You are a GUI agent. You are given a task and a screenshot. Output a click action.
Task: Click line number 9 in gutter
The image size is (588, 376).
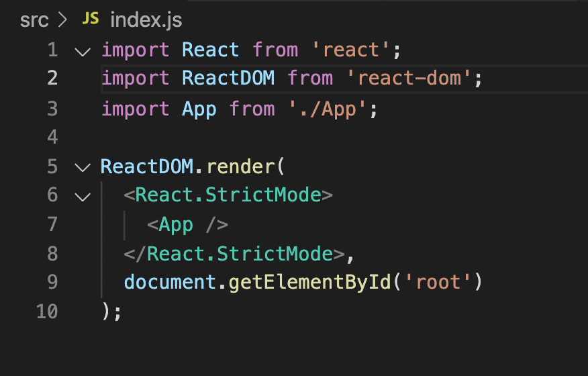(52, 282)
